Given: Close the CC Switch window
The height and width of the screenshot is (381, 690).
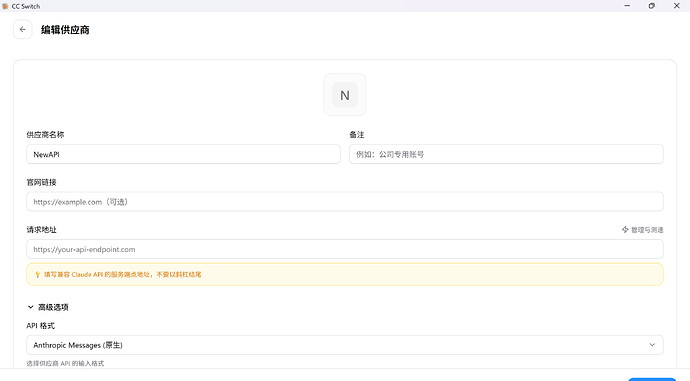Looking at the screenshot, I should (677, 6).
